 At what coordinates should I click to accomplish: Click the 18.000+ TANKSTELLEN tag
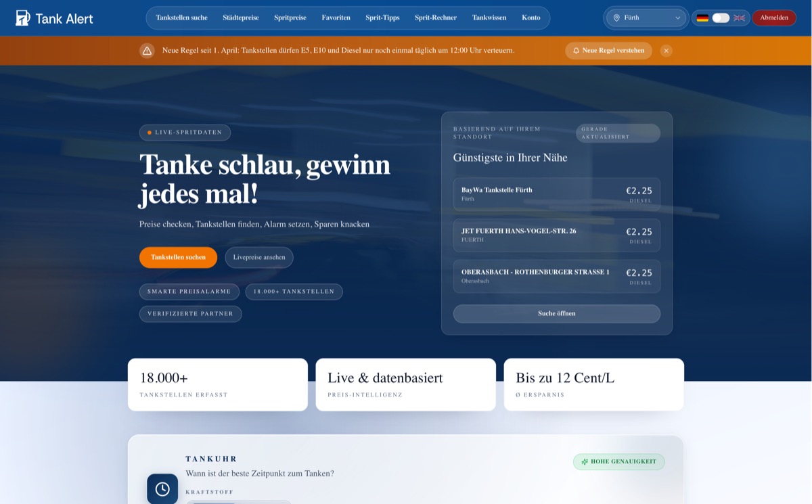[x=294, y=292]
